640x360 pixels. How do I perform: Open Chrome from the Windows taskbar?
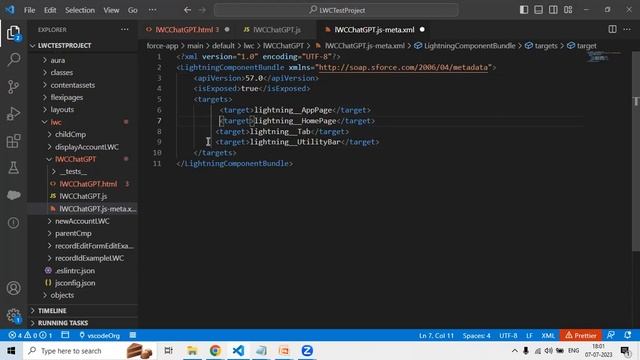(215, 351)
